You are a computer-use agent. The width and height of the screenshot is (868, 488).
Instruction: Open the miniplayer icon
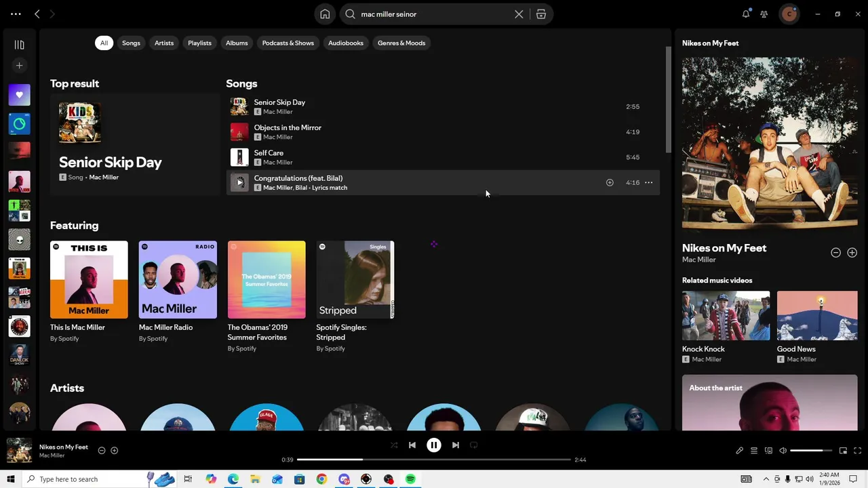click(843, 451)
